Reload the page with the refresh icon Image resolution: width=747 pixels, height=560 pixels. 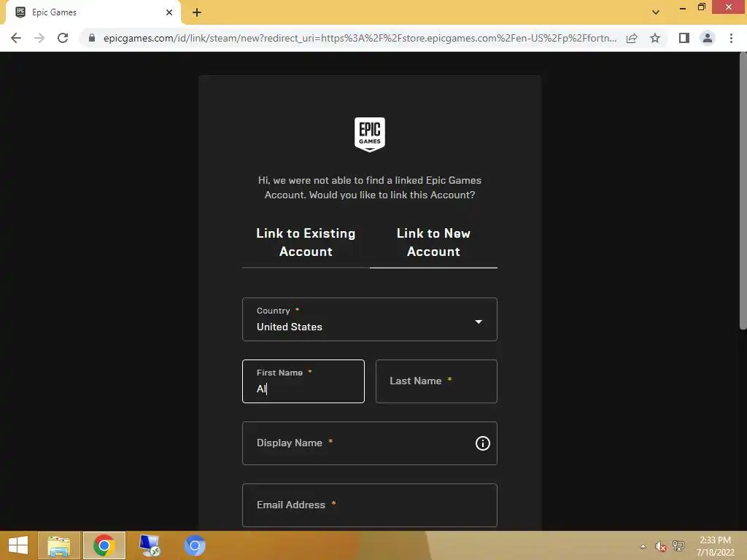click(63, 38)
